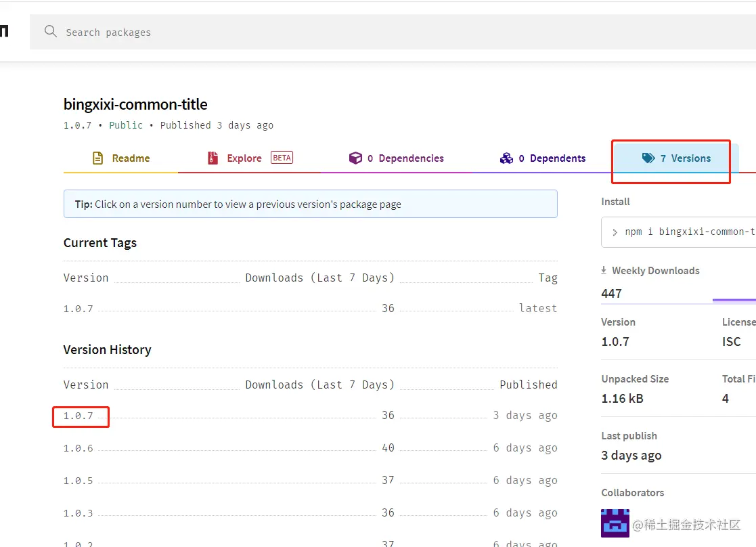This screenshot has height=547, width=756.
Task: Click the latest tag text
Action: coord(538,308)
